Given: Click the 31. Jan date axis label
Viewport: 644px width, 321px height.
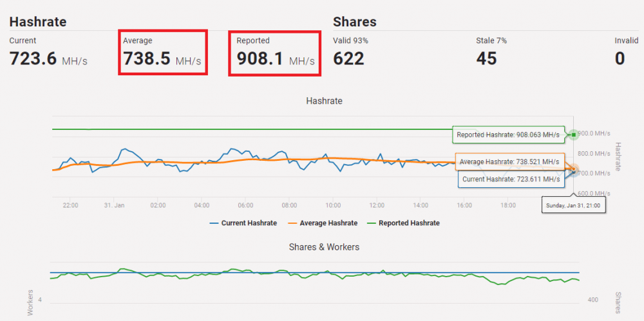Looking at the screenshot, I should pyautogui.click(x=114, y=206).
